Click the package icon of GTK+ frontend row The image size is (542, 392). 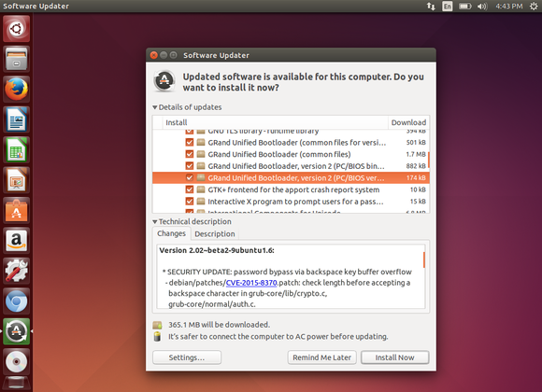point(201,189)
